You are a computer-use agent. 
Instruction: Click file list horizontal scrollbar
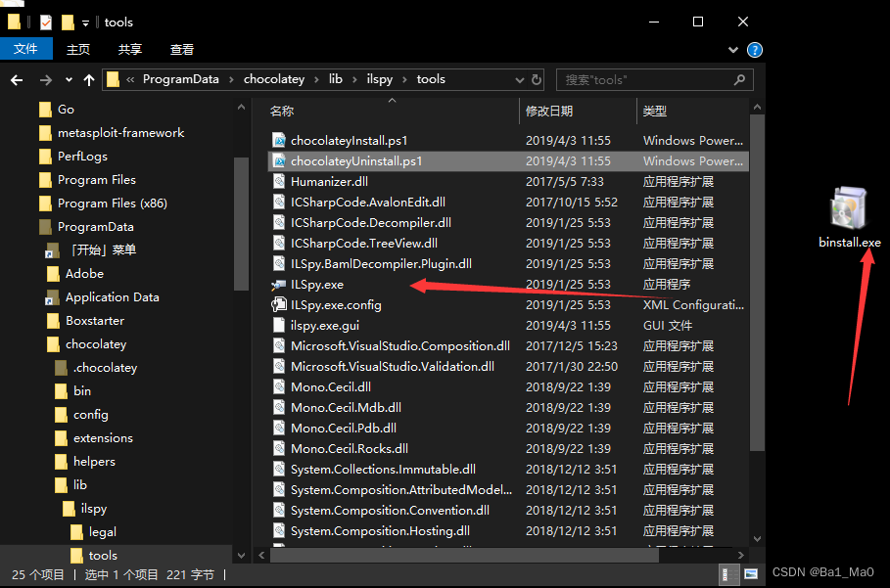click(464, 555)
